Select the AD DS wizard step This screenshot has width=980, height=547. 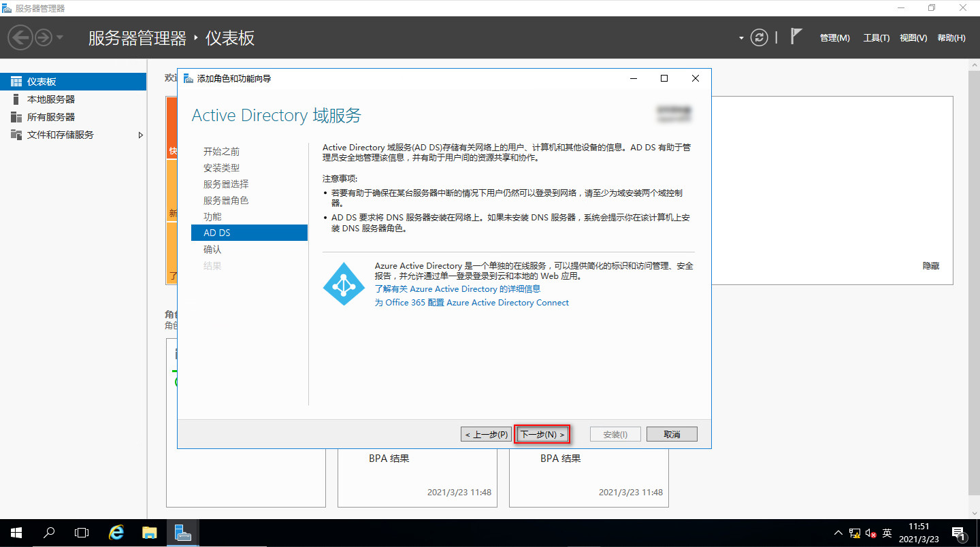point(249,233)
